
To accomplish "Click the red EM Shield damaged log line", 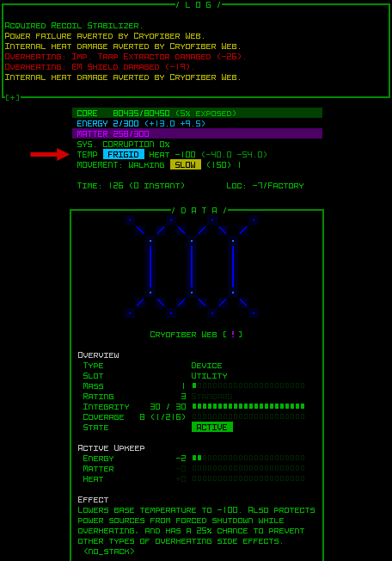I will 100,67.
